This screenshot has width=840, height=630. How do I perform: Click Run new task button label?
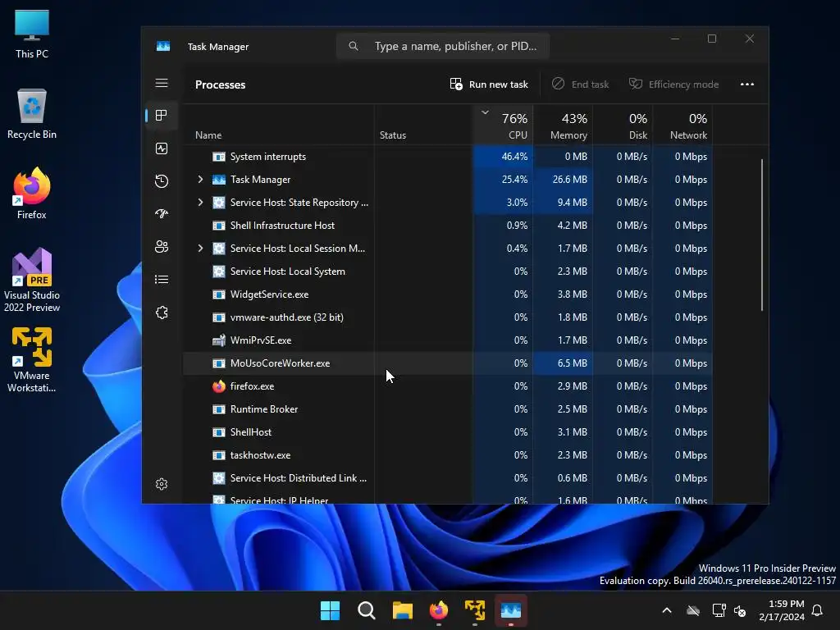(498, 84)
